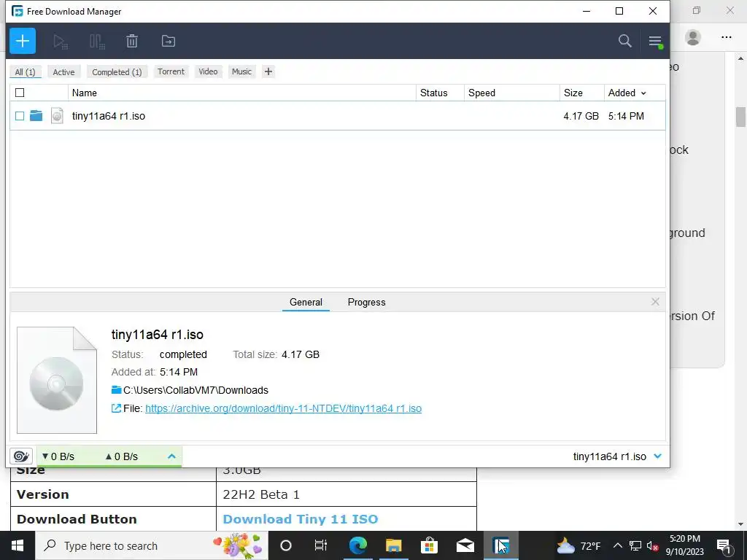747x560 pixels.
Task: Select the Completed (1) filter tab
Action: [x=117, y=72]
